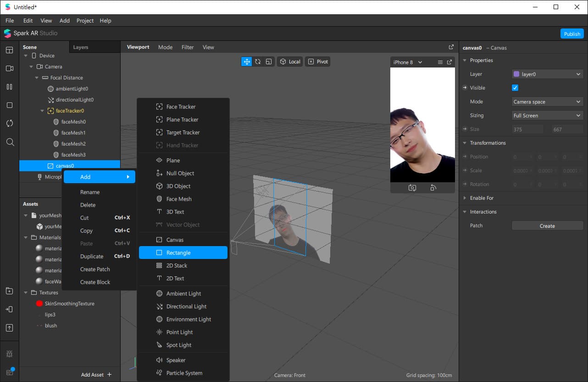Pop out the viewport into new window

(x=451, y=47)
